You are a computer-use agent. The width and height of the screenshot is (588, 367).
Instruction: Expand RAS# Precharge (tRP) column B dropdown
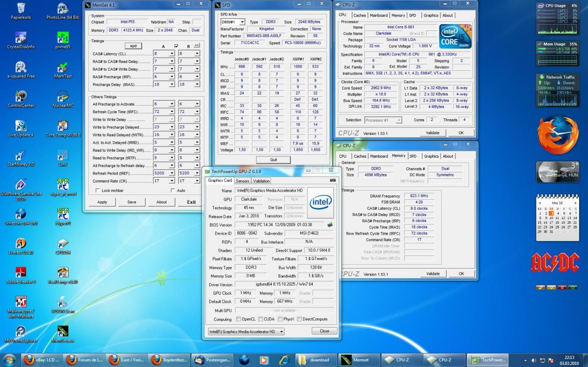click(197, 77)
